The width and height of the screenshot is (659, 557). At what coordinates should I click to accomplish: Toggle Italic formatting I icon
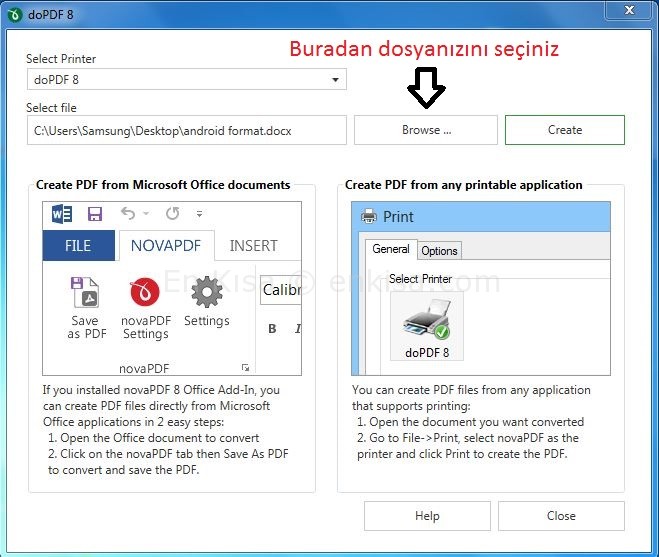pyautogui.click(x=298, y=329)
